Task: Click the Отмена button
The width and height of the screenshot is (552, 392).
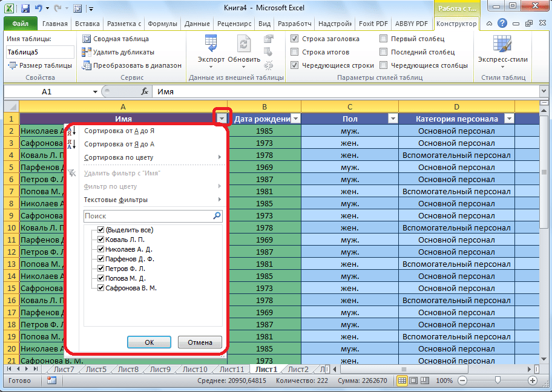Action: (200, 342)
